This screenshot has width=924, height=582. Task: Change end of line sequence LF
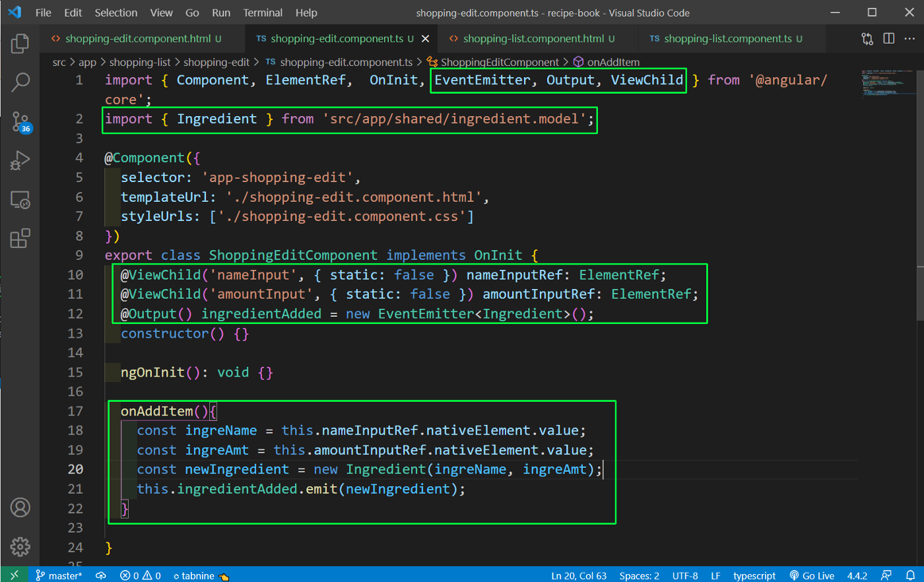(715, 575)
